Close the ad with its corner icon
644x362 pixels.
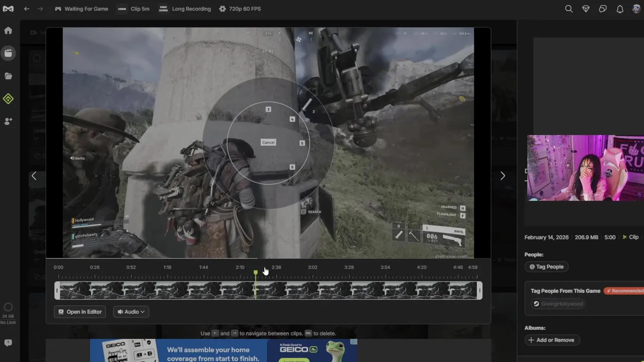[354, 342]
